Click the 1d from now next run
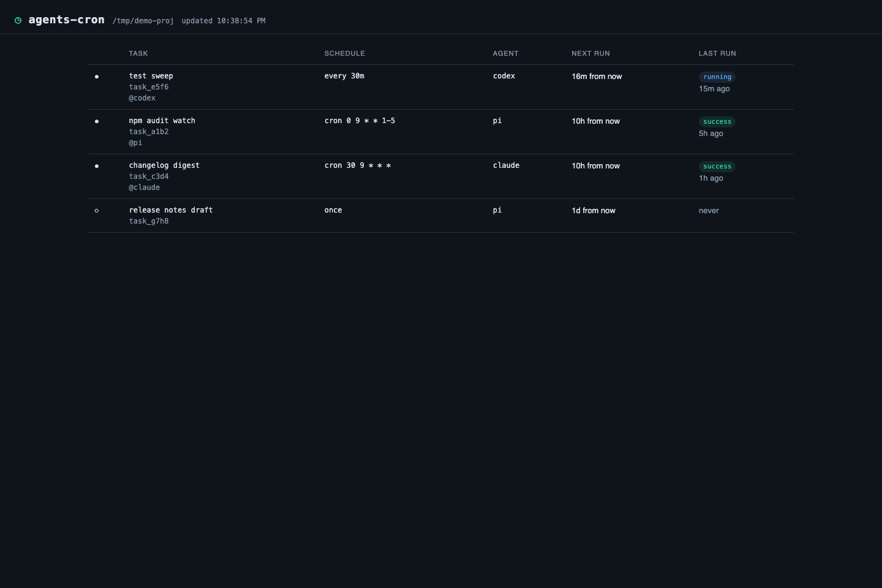 click(594, 211)
